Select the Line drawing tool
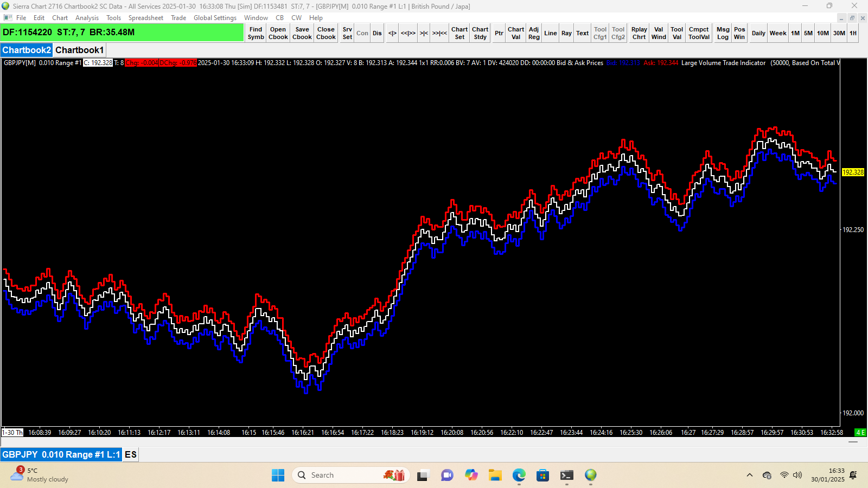868x488 pixels. click(551, 33)
